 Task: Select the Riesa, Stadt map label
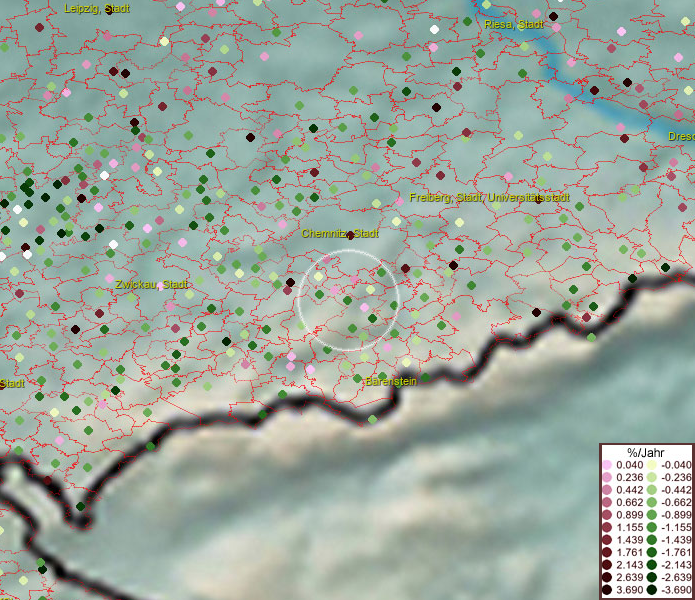pyautogui.click(x=514, y=24)
